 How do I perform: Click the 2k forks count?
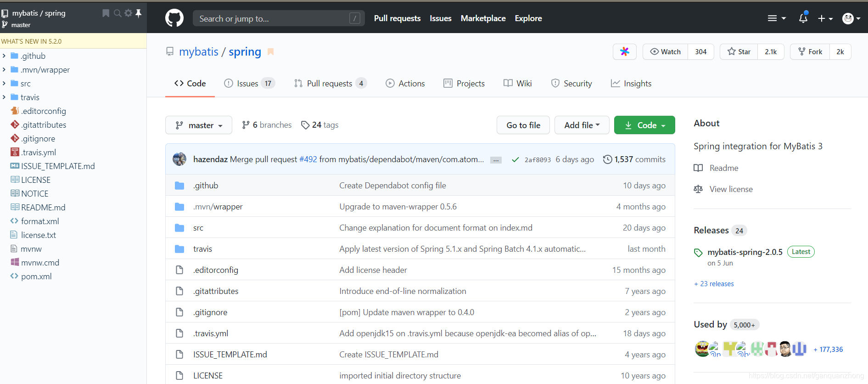(840, 51)
